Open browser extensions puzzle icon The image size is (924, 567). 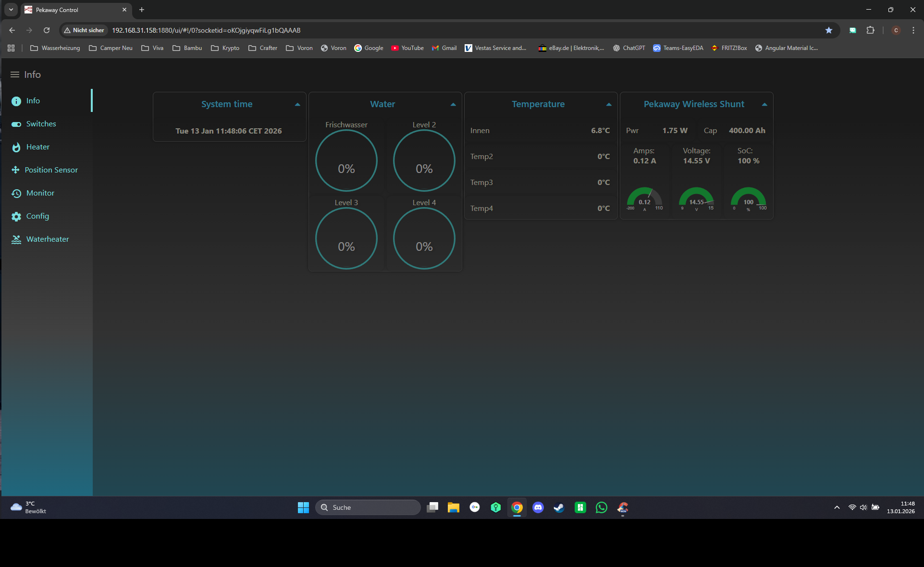pyautogui.click(x=870, y=30)
